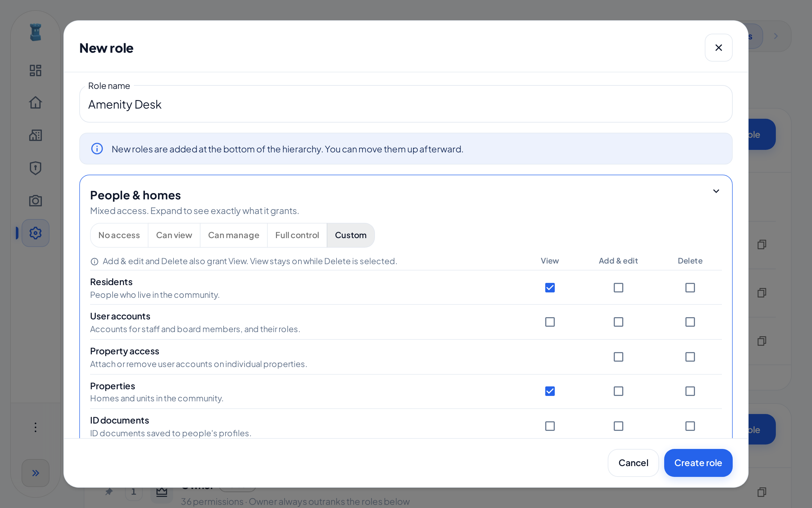Click the pin icon in Owner row
This screenshot has width=812, height=508.
coord(109,492)
